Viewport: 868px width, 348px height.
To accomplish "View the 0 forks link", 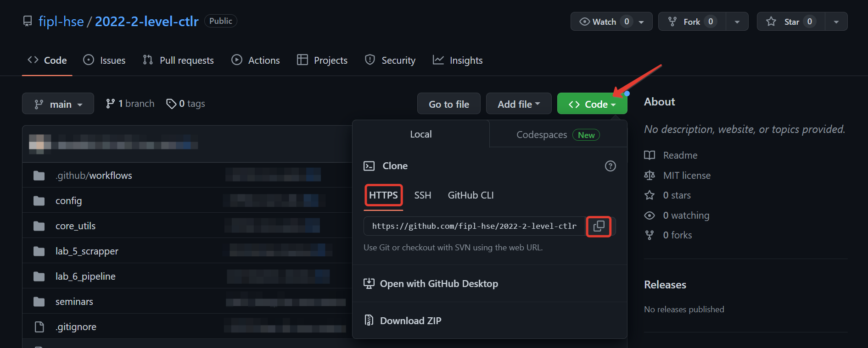I will click(677, 235).
